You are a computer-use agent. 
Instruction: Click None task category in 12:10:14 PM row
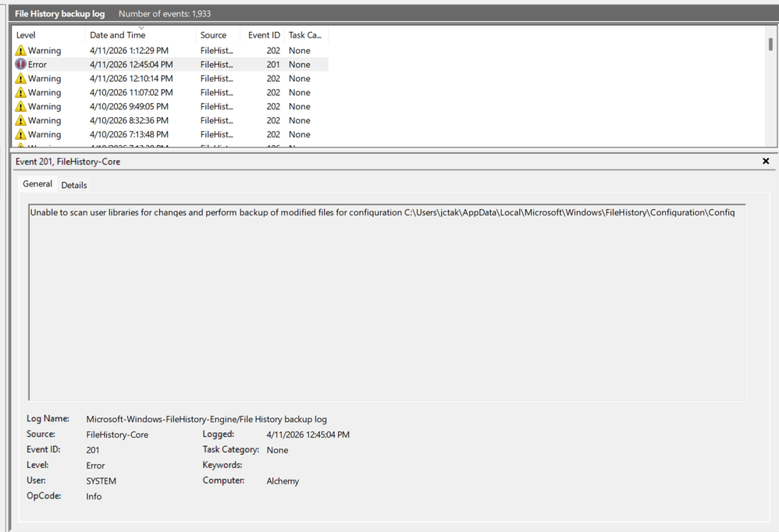point(300,79)
